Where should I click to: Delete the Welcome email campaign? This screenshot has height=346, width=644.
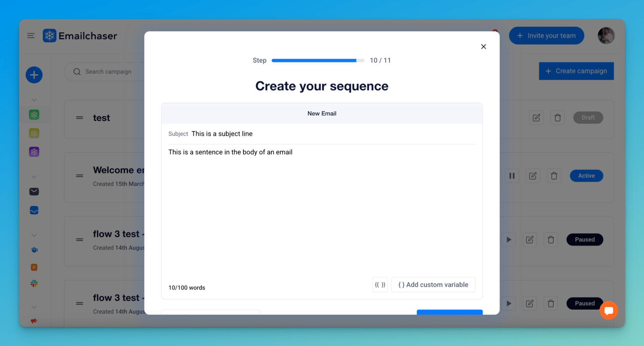554,176
